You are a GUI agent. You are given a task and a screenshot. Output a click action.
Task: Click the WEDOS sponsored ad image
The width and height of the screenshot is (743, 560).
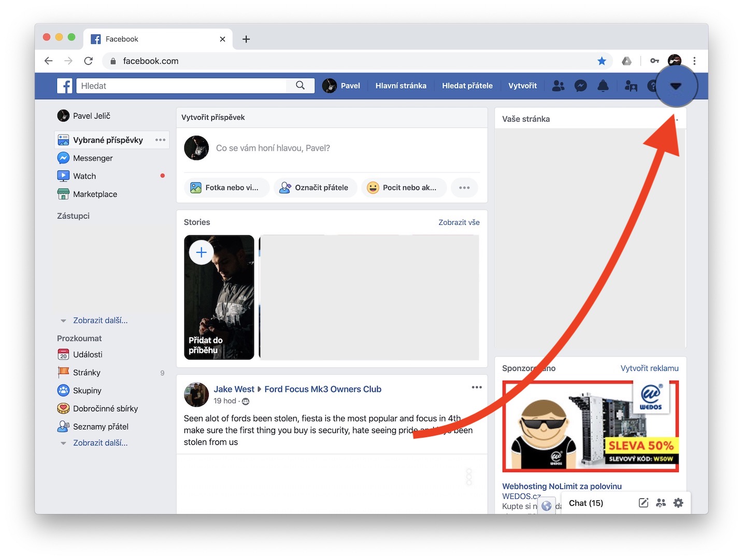click(591, 426)
